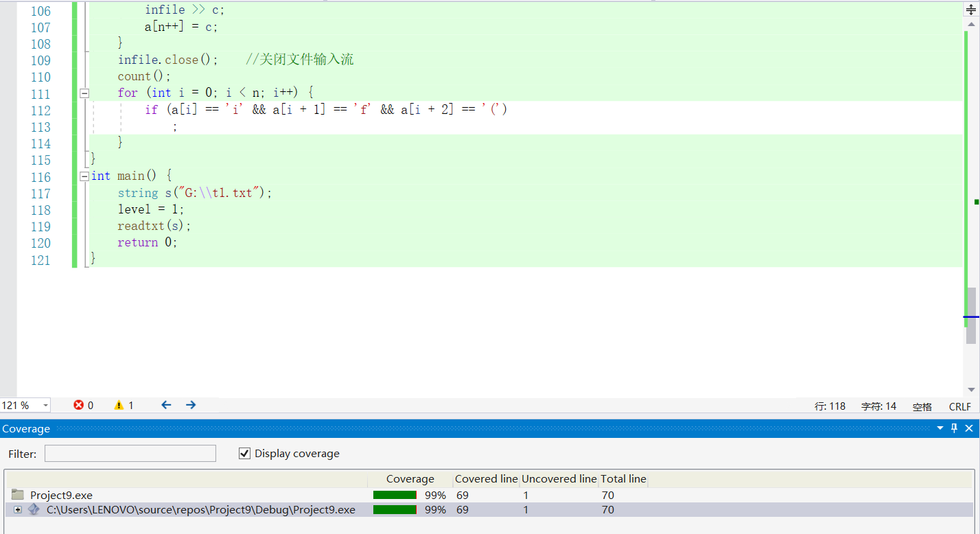Viewport: 980px width, 534px height.
Task: Sort by the Covered line column header
Action: (486, 479)
